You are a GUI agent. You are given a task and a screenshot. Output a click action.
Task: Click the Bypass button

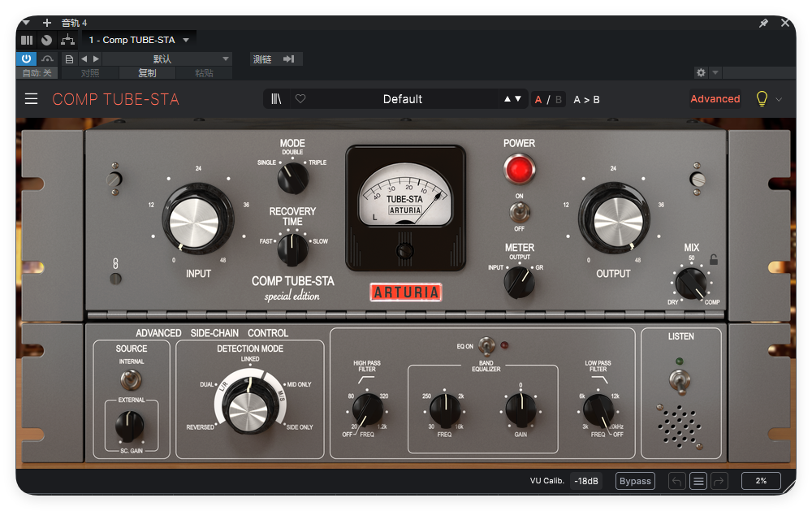(635, 481)
